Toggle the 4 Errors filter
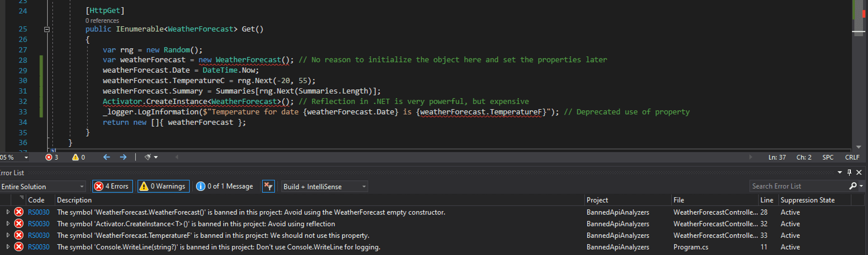This screenshot has width=868, height=255. click(112, 186)
